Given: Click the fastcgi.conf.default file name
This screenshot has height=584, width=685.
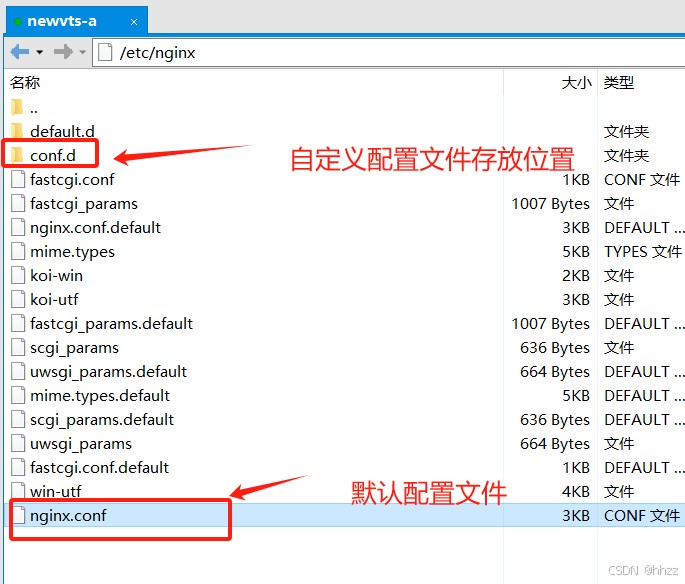Looking at the screenshot, I should coord(100,468).
